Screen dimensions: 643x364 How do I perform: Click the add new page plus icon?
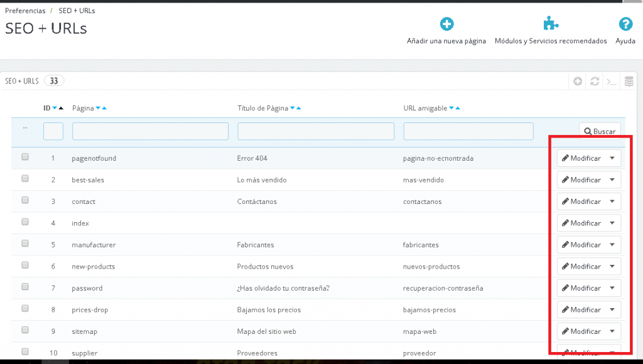pyautogui.click(x=446, y=24)
